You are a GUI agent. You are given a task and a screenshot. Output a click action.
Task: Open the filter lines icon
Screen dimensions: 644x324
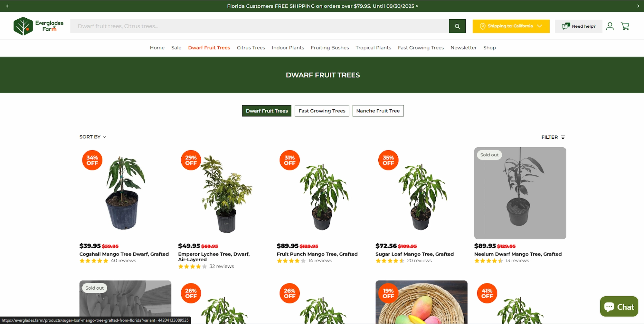pos(563,137)
